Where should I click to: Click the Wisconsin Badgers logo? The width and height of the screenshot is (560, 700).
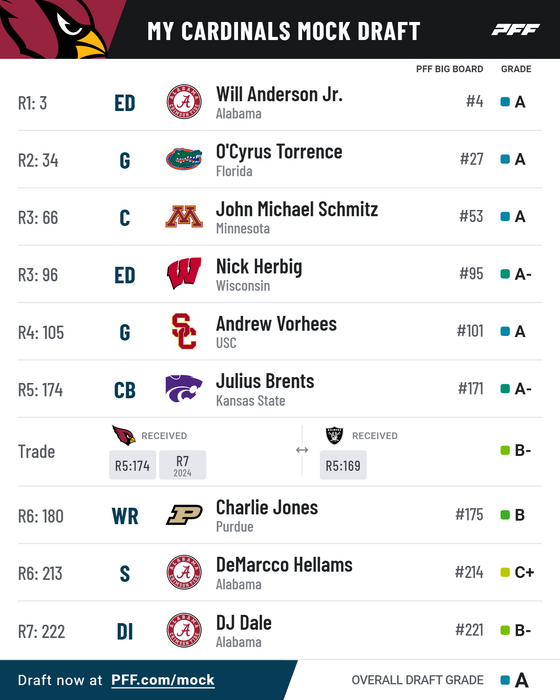coord(184,273)
